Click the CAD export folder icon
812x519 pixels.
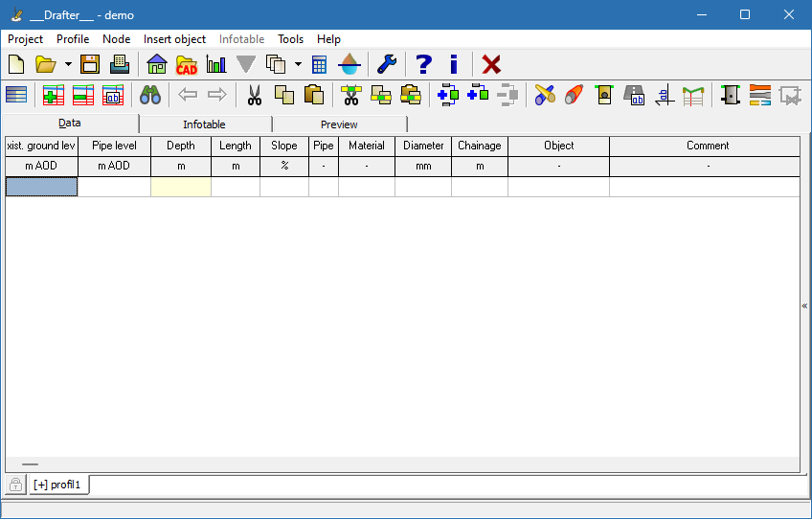tap(186, 65)
